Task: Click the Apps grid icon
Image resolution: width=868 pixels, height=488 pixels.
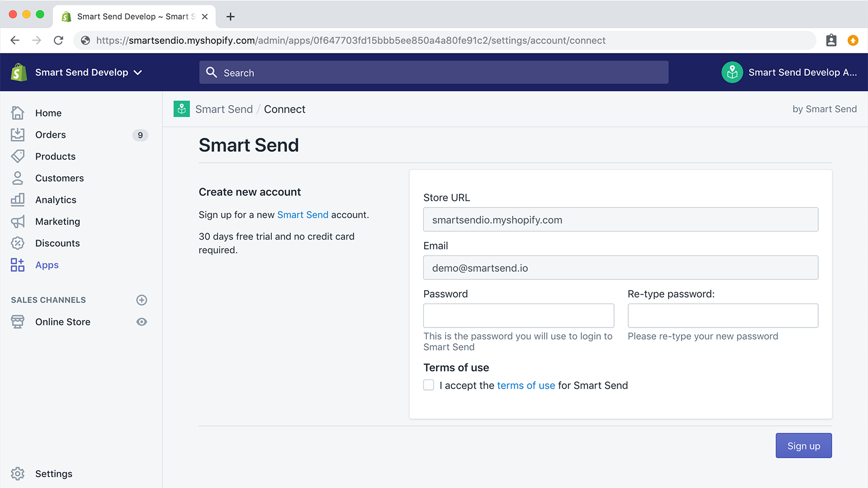Action: [17, 265]
